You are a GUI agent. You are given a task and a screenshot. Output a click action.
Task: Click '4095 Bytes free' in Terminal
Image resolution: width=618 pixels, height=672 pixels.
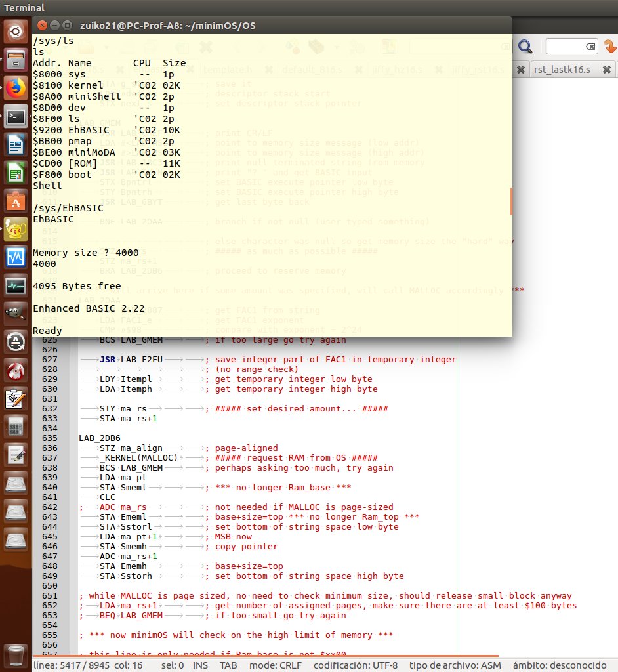pos(77,286)
